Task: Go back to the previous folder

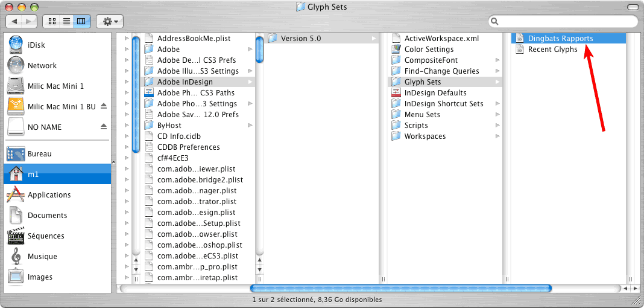Action: coord(14,21)
